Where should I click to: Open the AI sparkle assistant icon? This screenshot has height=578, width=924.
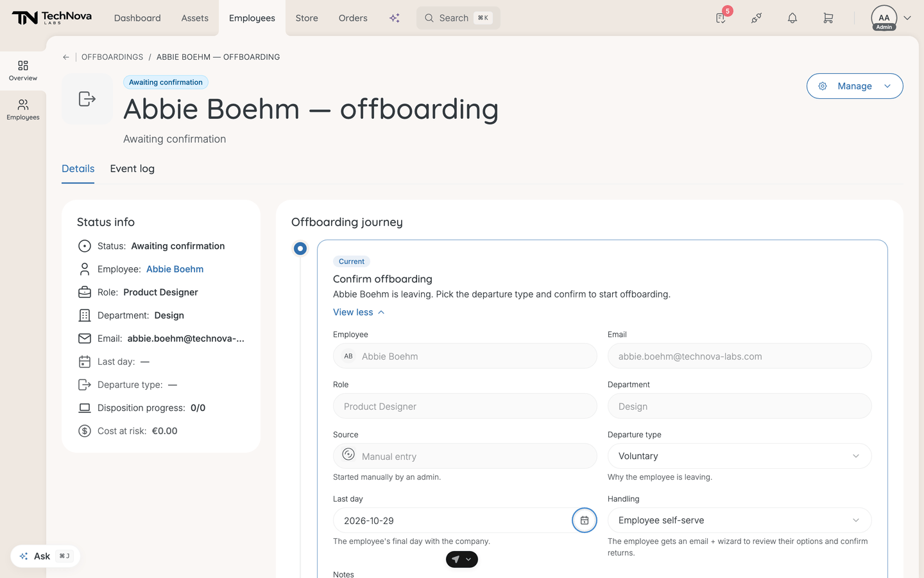pos(395,18)
